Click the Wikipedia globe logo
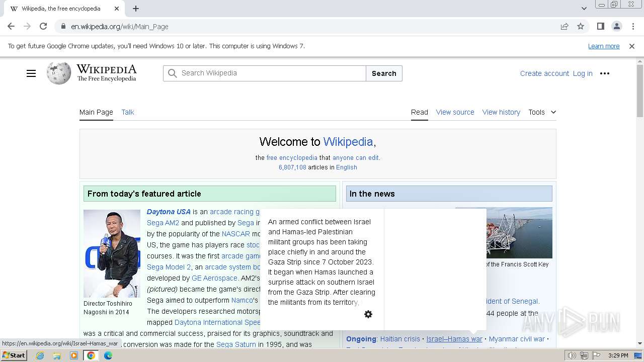This screenshot has width=644, height=362. click(59, 73)
